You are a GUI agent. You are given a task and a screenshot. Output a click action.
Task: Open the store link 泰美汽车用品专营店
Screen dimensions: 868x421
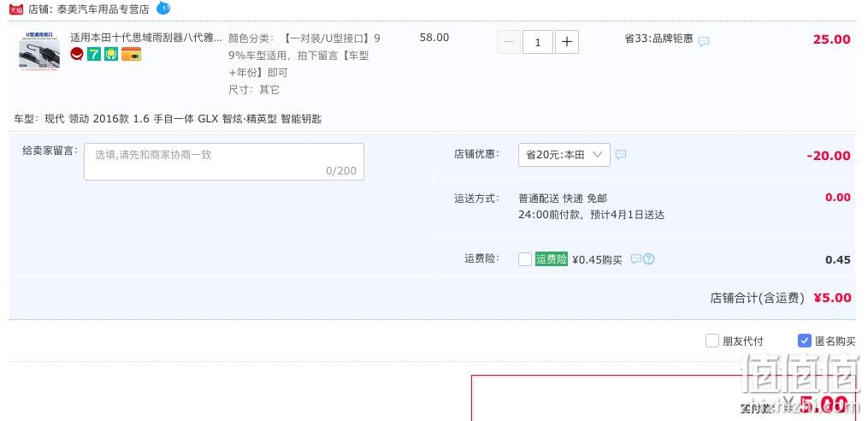[103, 9]
